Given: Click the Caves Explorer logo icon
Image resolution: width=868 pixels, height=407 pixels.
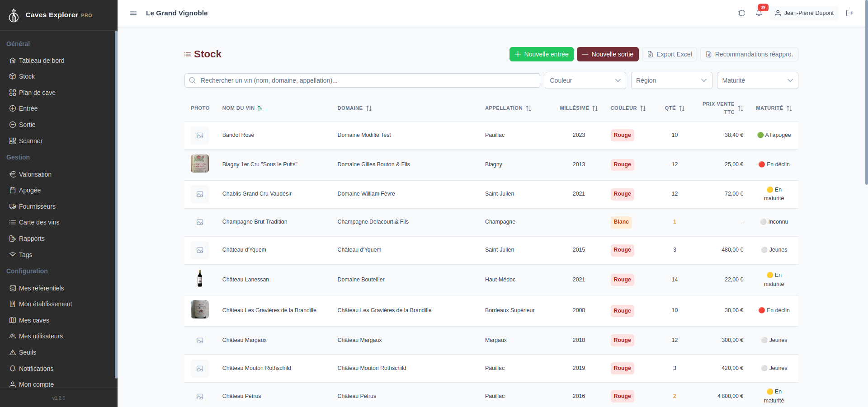Looking at the screenshot, I should coord(14,15).
